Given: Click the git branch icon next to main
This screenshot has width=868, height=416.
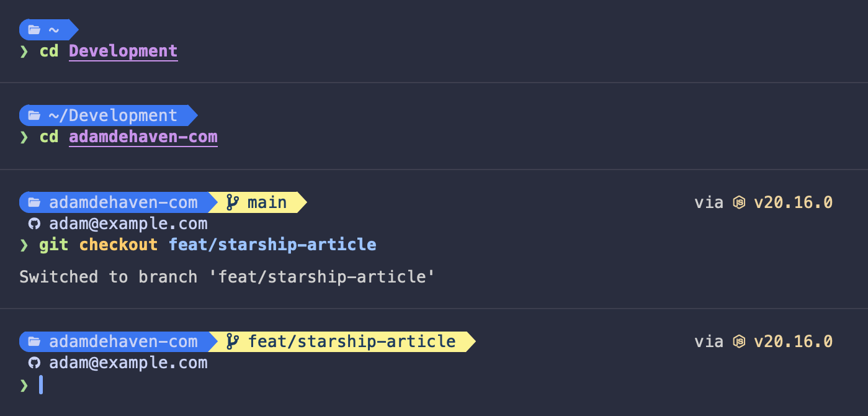Looking at the screenshot, I should (x=233, y=202).
